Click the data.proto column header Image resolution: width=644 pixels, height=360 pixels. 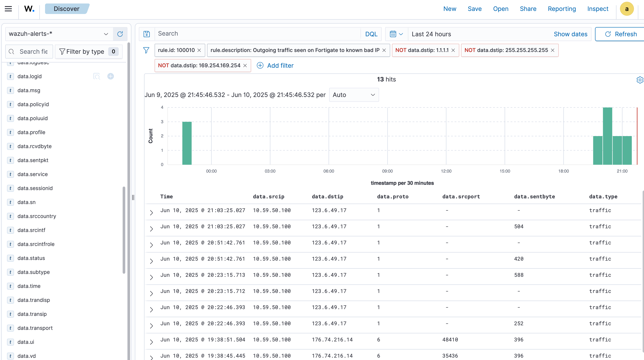click(393, 197)
